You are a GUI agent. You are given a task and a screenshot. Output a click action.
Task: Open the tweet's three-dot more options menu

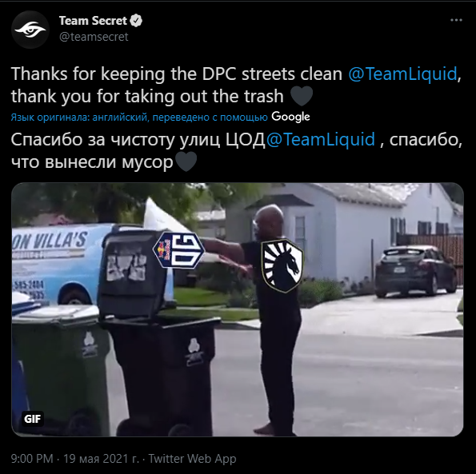click(x=456, y=20)
